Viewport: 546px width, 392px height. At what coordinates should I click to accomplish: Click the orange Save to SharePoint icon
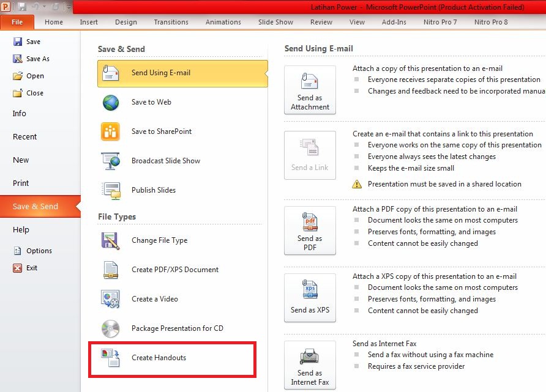110,131
